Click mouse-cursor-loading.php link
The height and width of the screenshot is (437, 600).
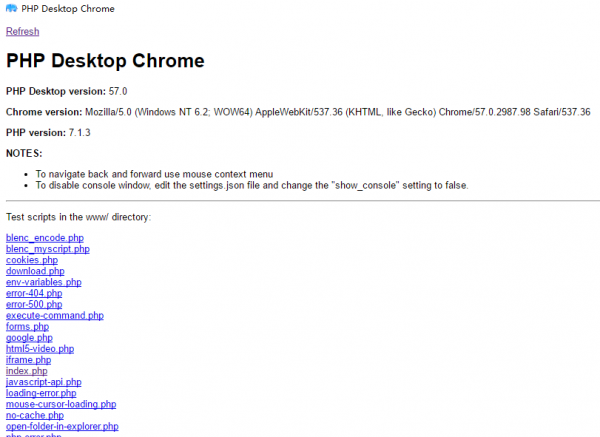pos(61,404)
